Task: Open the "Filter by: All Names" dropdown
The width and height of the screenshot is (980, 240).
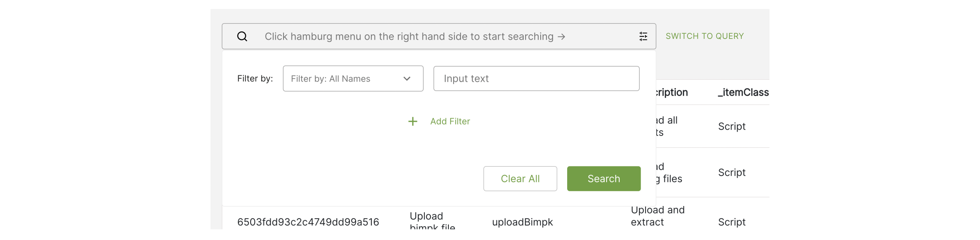Action: click(353, 79)
